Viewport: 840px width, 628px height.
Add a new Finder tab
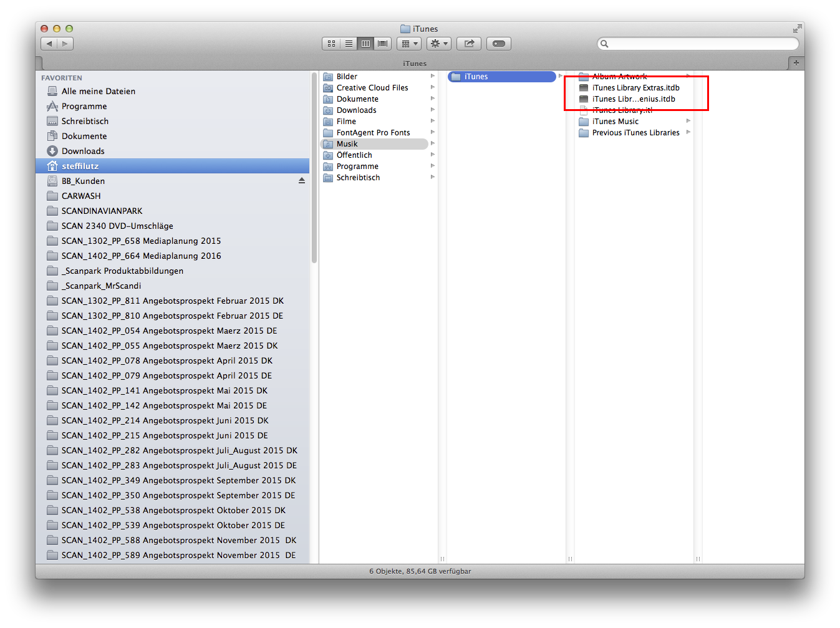coord(796,63)
